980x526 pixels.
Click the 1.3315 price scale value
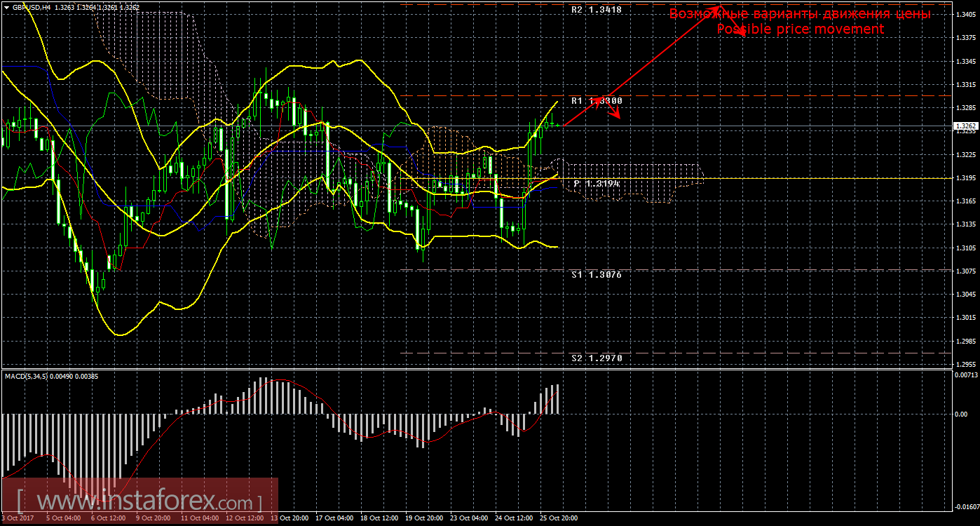[965, 84]
